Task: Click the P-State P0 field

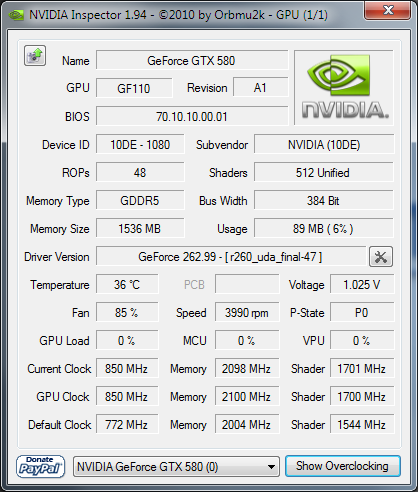Action: click(362, 312)
